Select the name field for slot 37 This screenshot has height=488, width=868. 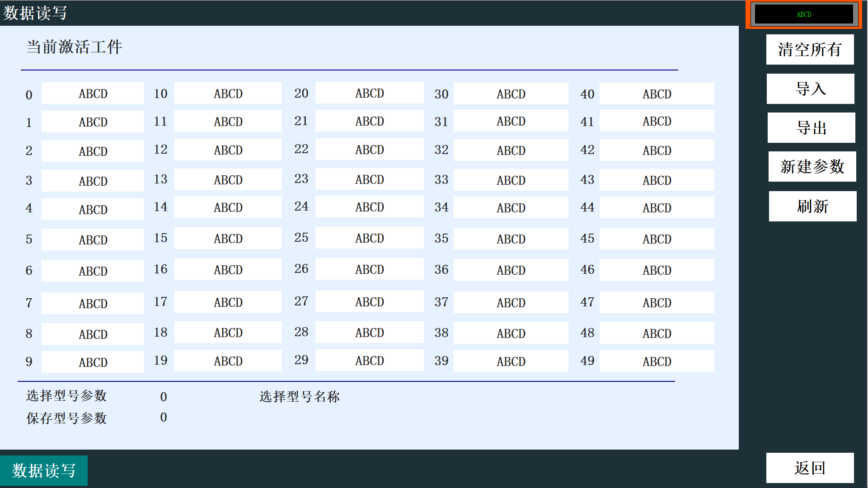(x=511, y=302)
